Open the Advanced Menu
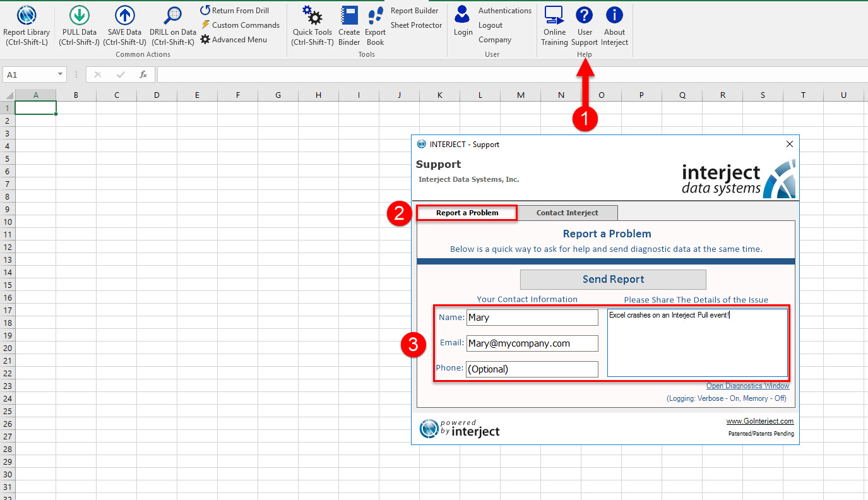This screenshot has width=868, height=500. [234, 39]
